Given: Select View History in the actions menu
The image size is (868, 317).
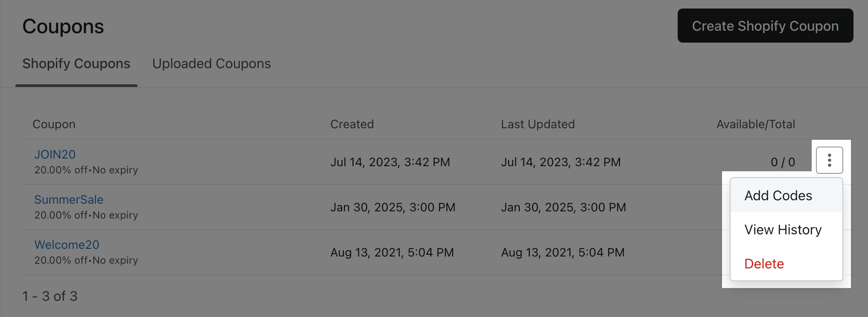Looking at the screenshot, I should pyautogui.click(x=783, y=229).
